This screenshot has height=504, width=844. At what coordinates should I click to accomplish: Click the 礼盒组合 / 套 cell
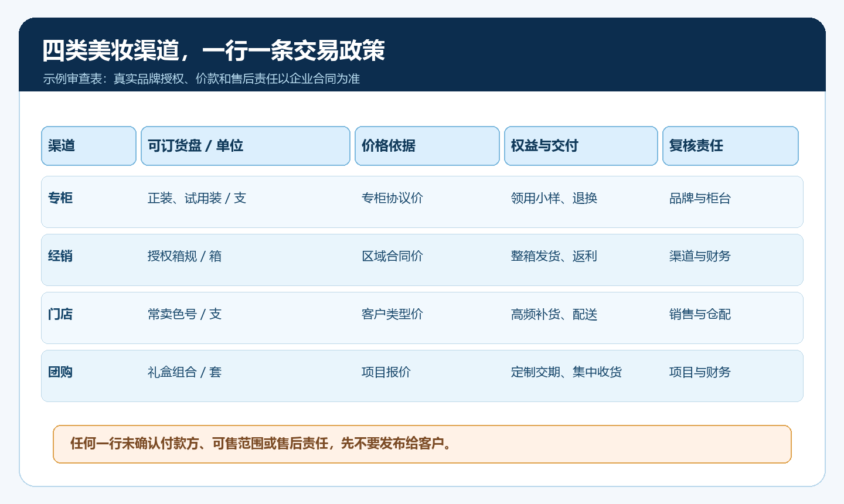tap(185, 372)
